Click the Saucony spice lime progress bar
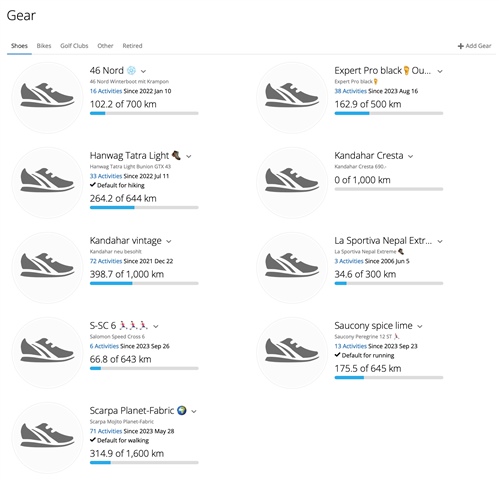The width and height of the screenshot is (499, 480). pyautogui.click(x=389, y=377)
